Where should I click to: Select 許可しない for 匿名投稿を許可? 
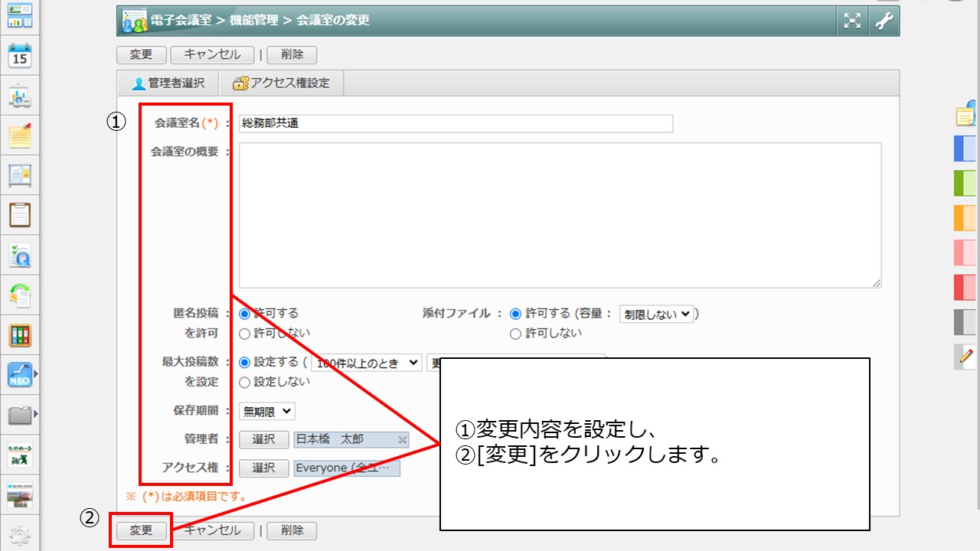[245, 334]
